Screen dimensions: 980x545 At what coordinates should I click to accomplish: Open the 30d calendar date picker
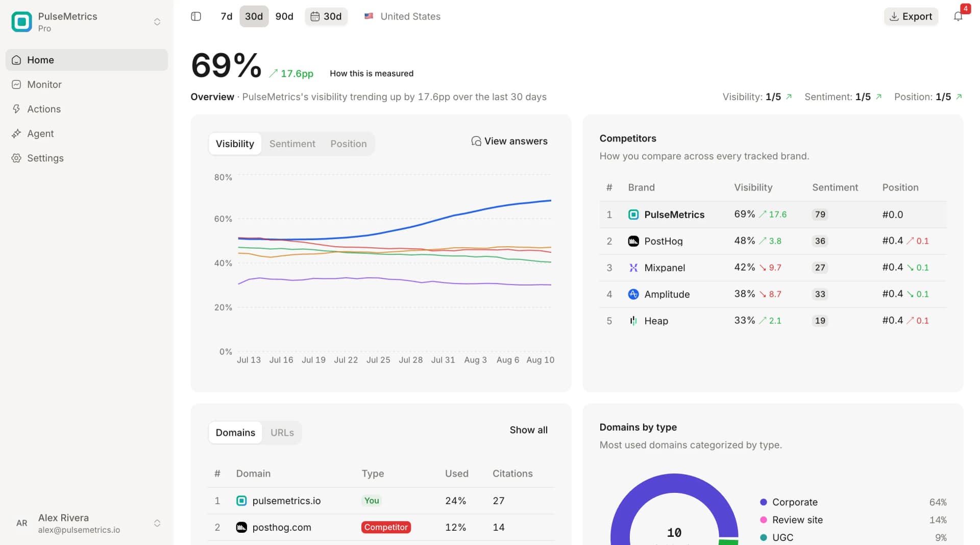(326, 16)
